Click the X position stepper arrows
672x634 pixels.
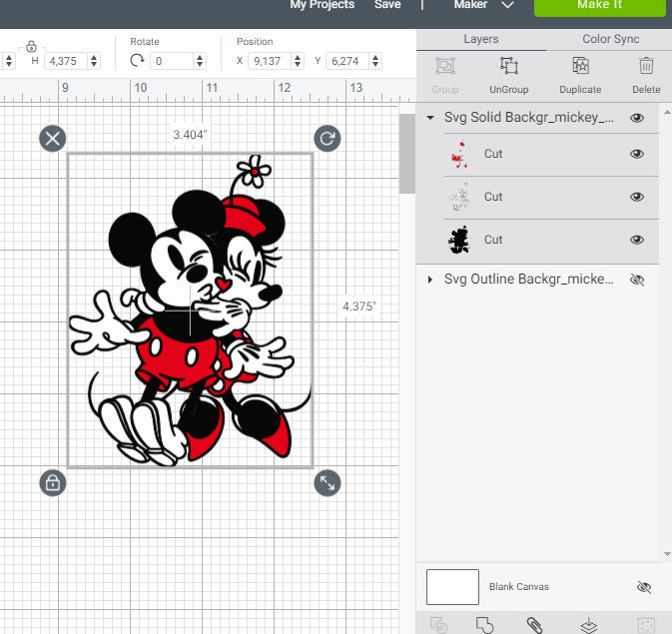click(x=298, y=61)
